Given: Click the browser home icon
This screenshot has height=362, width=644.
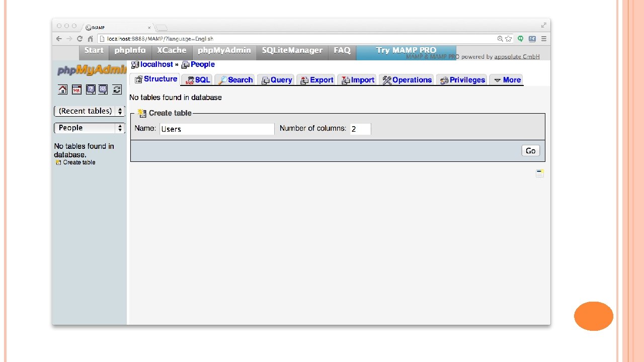Looking at the screenshot, I should coord(90,39).
